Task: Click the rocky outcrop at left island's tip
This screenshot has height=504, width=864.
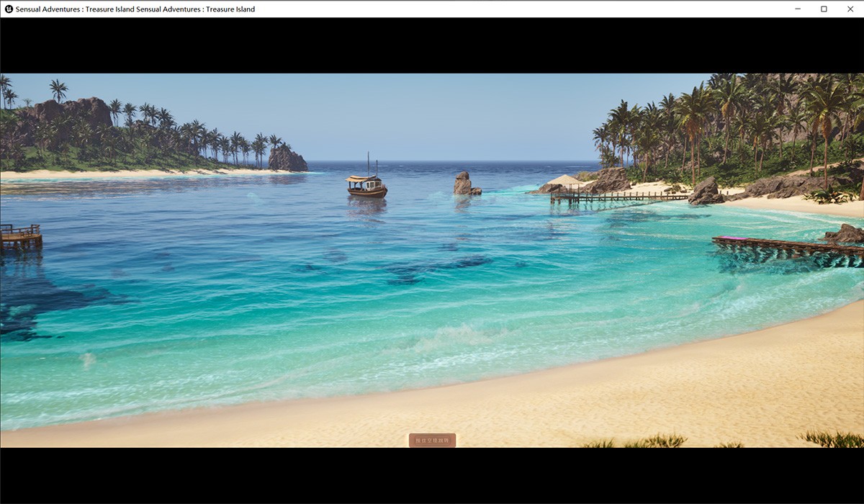Action: point(287,159)
